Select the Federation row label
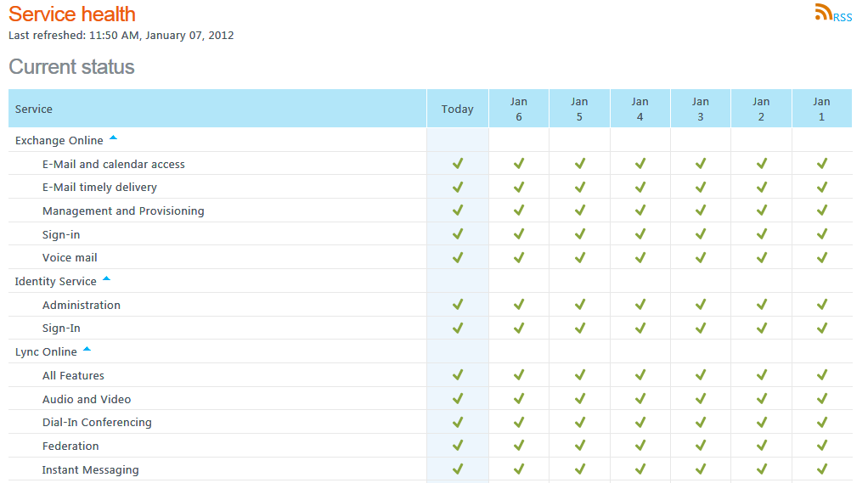 tap(70, 446)
